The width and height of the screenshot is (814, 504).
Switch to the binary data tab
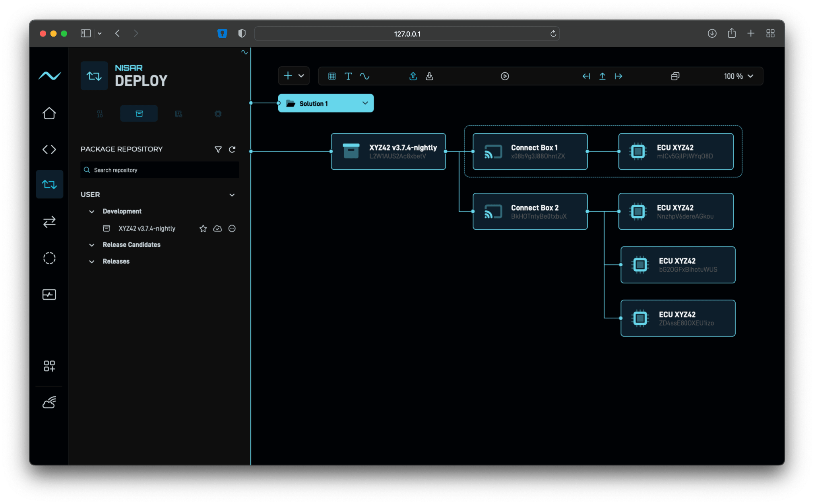pos(100,114)
